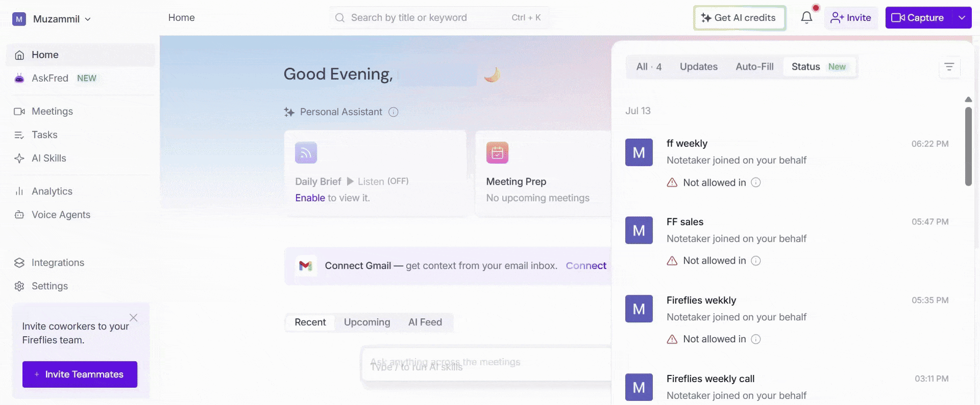Click the 03:11 PM timestamp

[932, 379]
